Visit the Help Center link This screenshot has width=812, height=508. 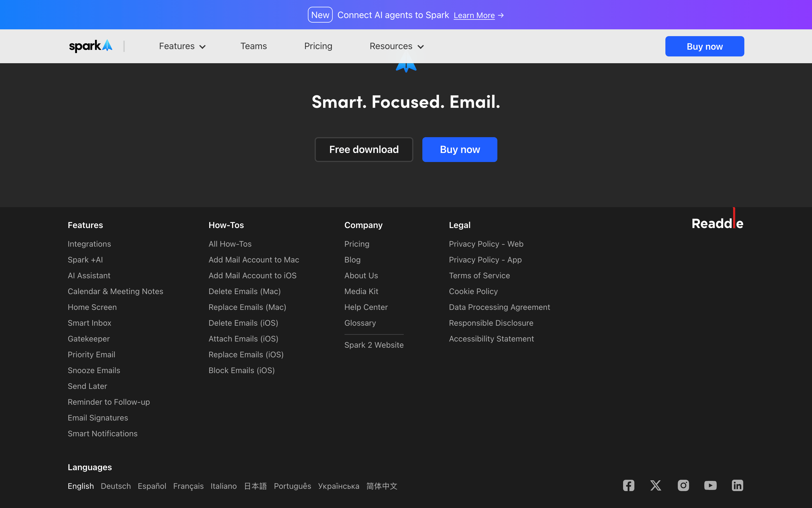[366, 307]
